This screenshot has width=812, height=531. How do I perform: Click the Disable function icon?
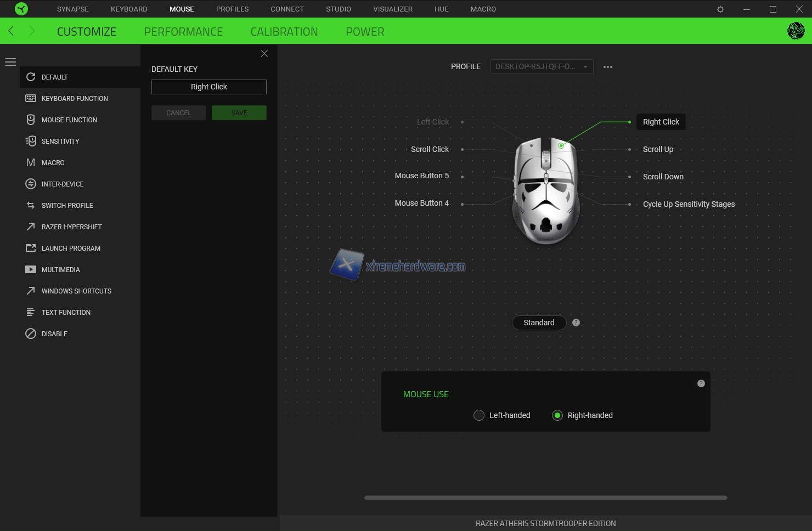pos(31,334)
